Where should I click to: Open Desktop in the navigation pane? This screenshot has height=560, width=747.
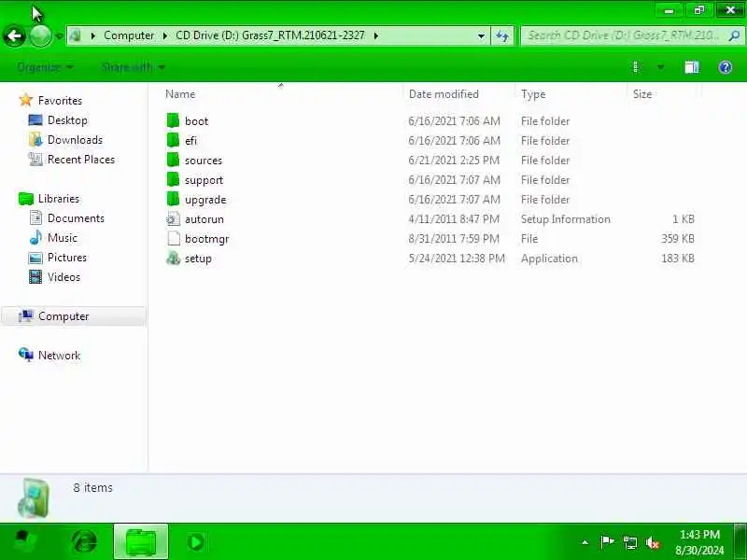67,120
